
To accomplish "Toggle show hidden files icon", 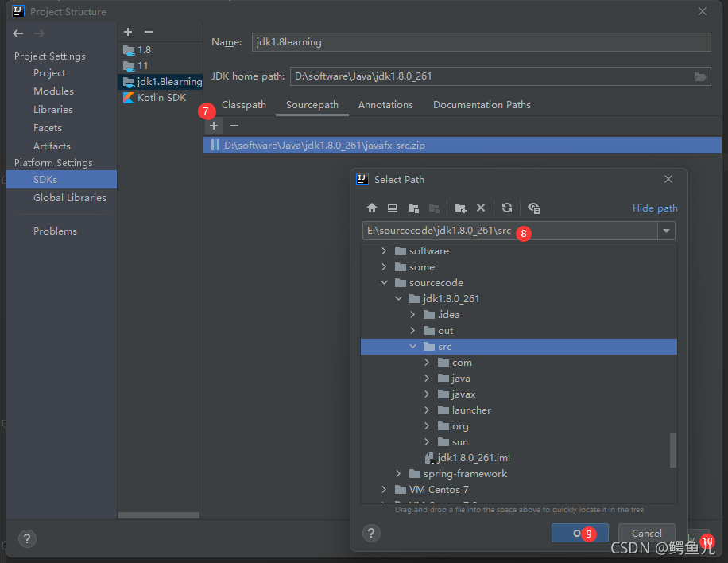I will (x=533, y=208).
